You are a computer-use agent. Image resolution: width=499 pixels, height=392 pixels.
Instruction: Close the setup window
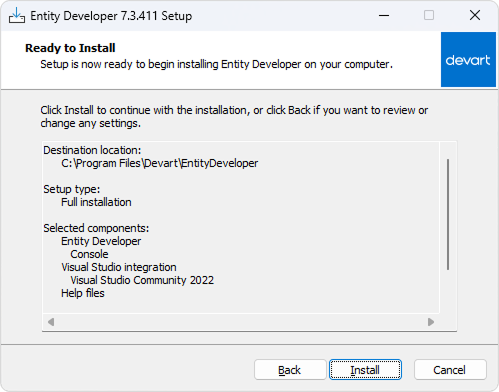475,15
